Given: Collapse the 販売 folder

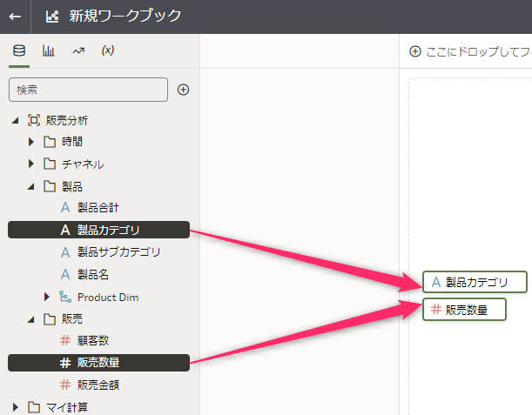Looking at the screenshot, I should coord(31,319).
